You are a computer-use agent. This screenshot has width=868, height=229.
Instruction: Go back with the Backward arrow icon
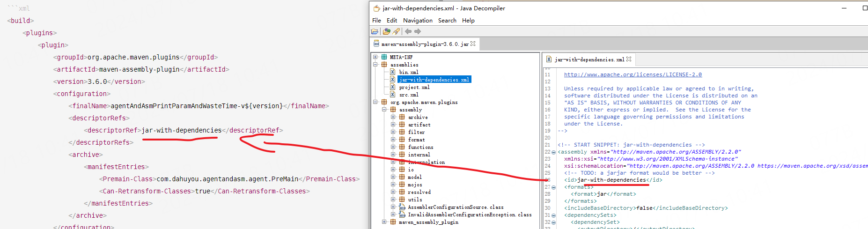pyautogui.click(x=408, y=31)
